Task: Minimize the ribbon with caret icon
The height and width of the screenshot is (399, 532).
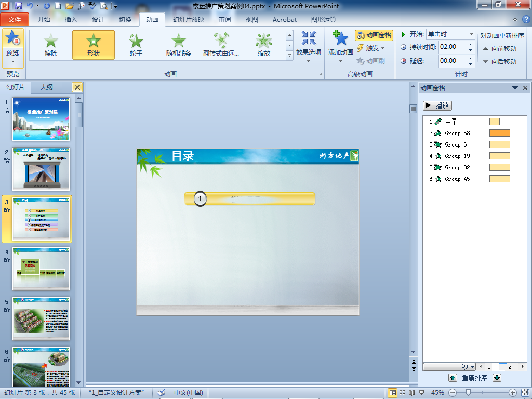Action: click(x=515, y=20)
